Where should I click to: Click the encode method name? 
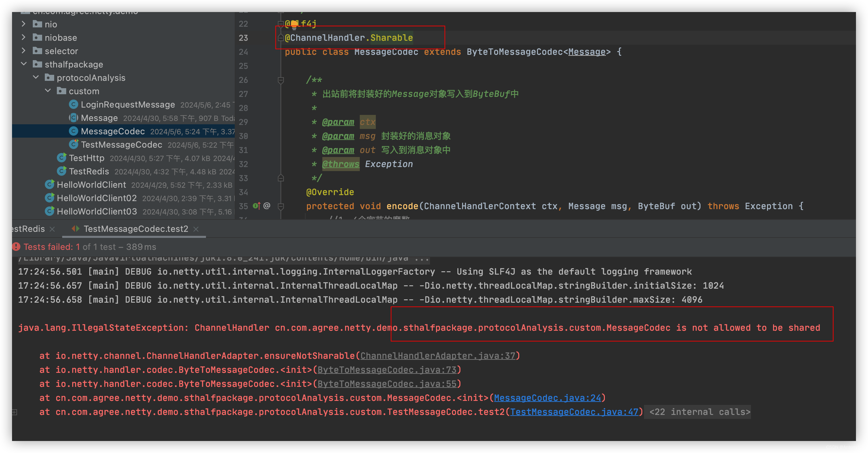pyautogui.click(x=402, y=206)
